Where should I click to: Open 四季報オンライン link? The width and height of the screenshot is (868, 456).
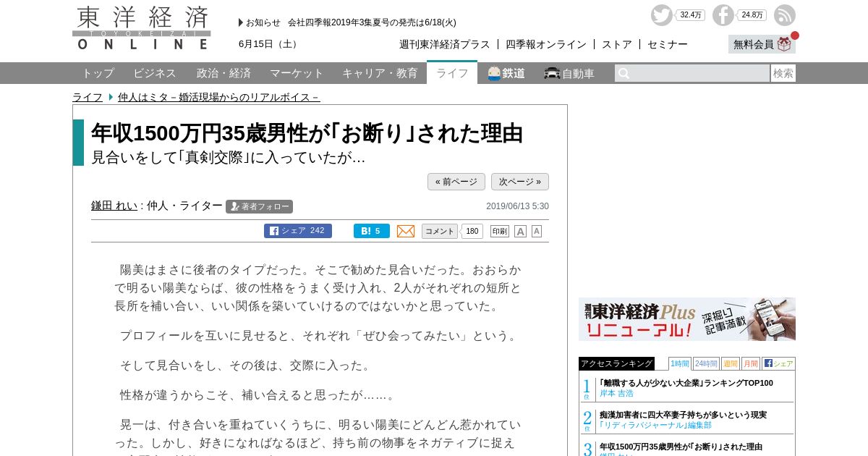pyautogui.click(x=546, y=44)
